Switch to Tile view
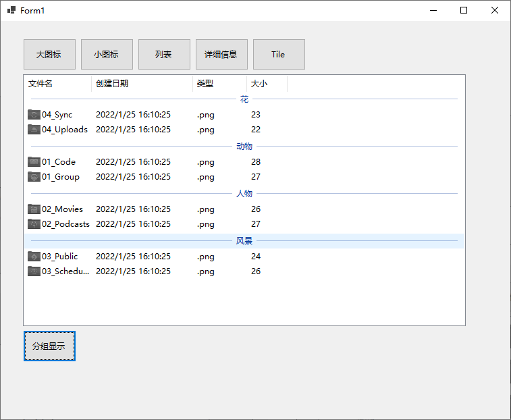Image resolution: width=511 pixels, height=420 pixels. (x=279, y=55)
